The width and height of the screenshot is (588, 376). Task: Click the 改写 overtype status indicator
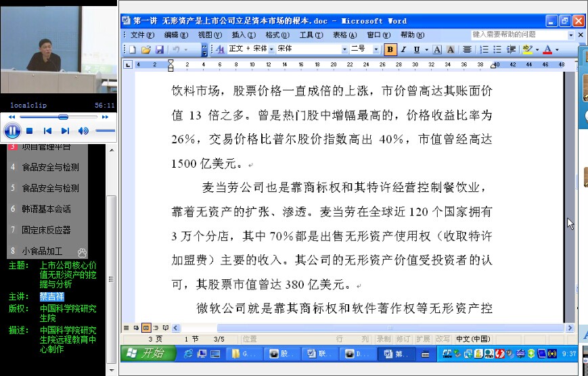pyautogui.click(x=443, y=339)
